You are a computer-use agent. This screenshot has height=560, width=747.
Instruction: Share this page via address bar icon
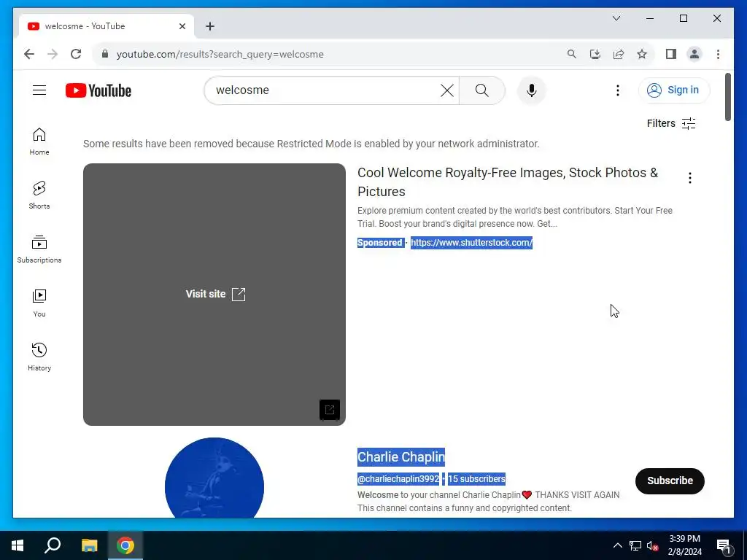[619, 54]
